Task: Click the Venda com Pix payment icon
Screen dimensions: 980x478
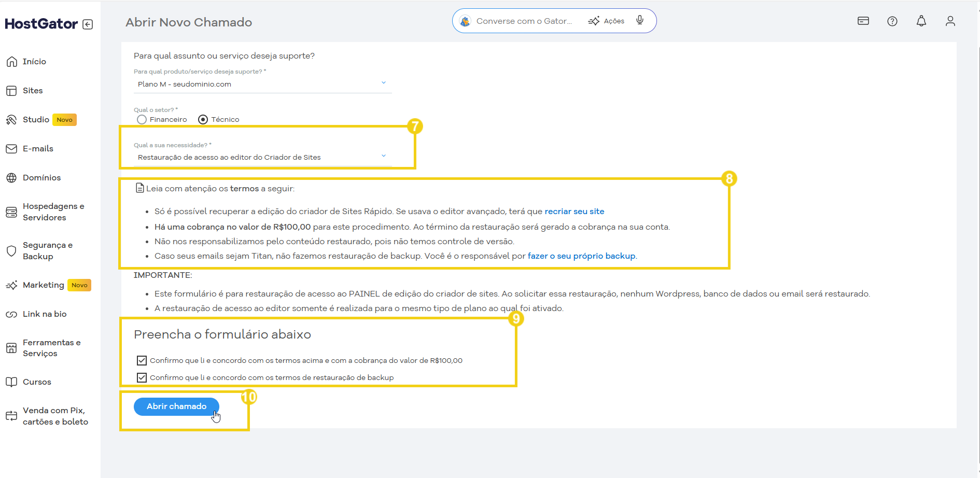Action: [11, 416]
